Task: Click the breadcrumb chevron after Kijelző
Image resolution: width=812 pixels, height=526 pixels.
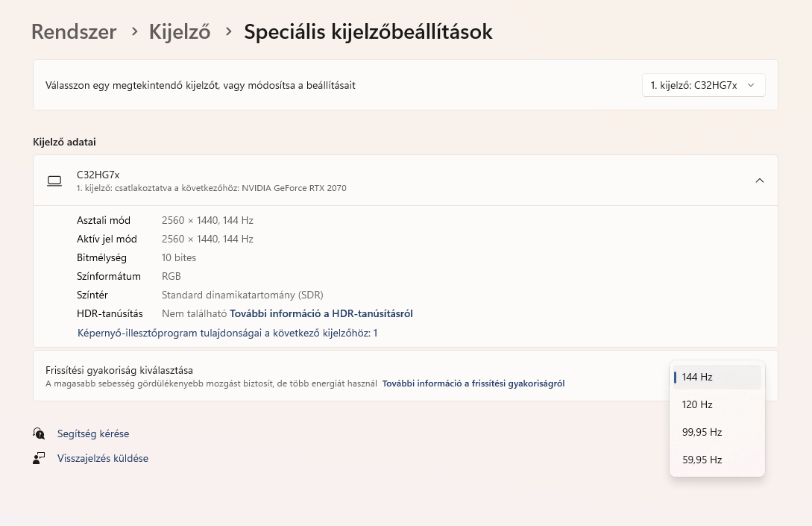Action: (228, 31)
